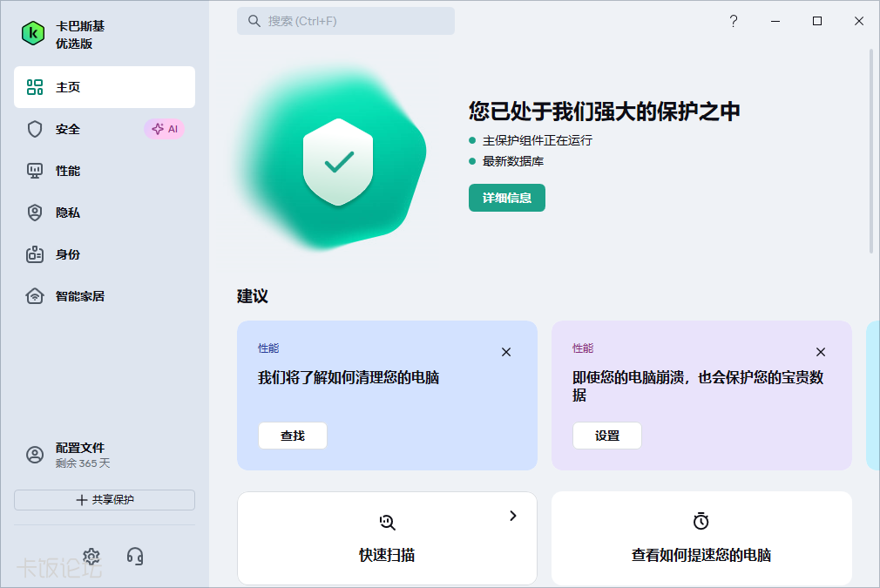
Task: Open settings via the gear icon
Action: 91,557
